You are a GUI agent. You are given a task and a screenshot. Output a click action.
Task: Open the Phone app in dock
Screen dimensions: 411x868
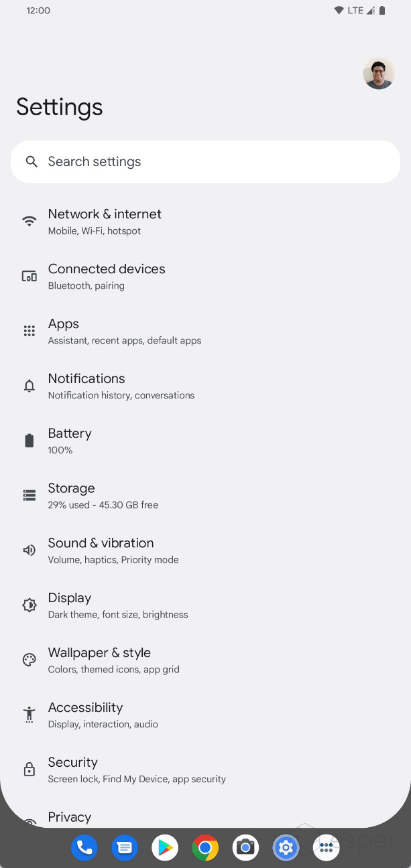84,848
